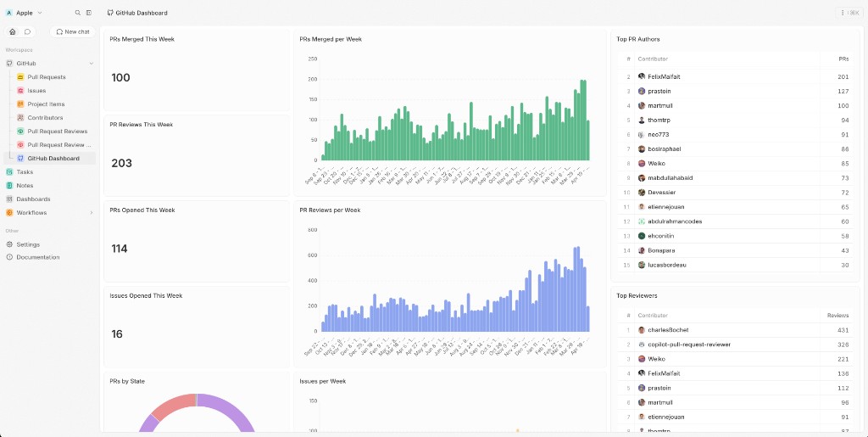Click the PRs Merged This Week value 100
The height and width of the screenshot is (437, 868).
pyautogui.click(x=120, y=77)
